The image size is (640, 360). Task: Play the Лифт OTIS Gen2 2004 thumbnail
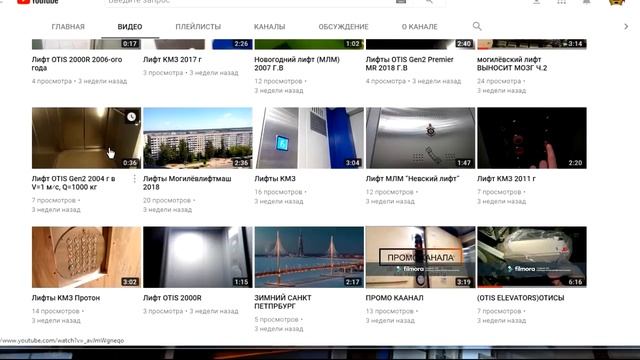[87, 138]
